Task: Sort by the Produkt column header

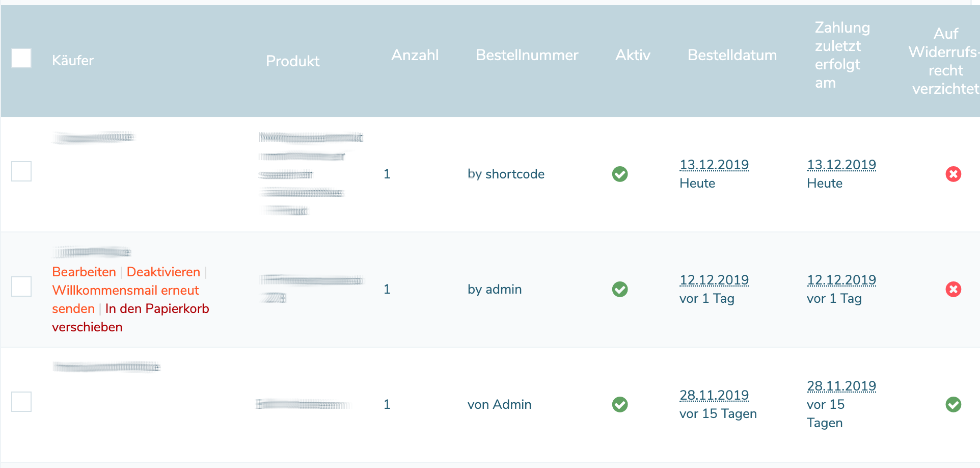Action: (292, 61)
